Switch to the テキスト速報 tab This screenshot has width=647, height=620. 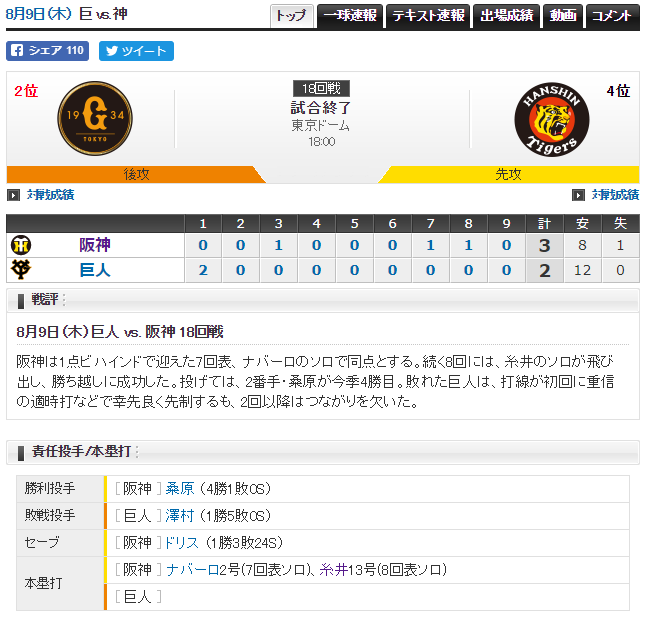coord(428,16)
